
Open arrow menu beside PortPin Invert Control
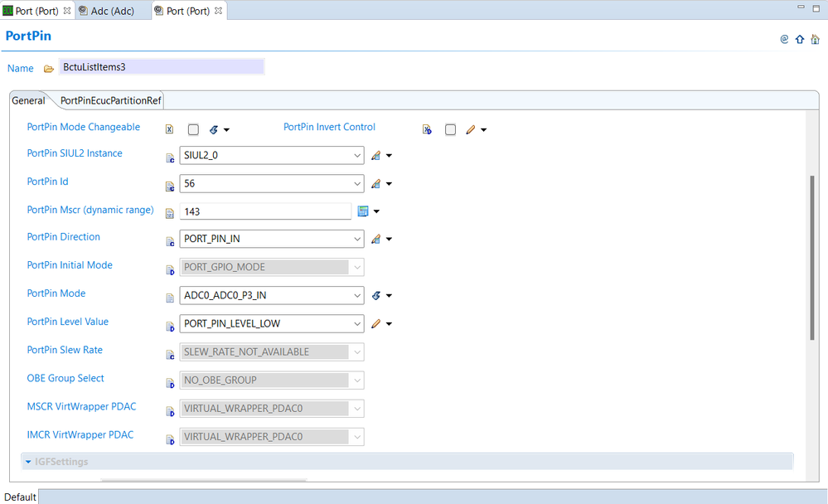pos(484,130)
